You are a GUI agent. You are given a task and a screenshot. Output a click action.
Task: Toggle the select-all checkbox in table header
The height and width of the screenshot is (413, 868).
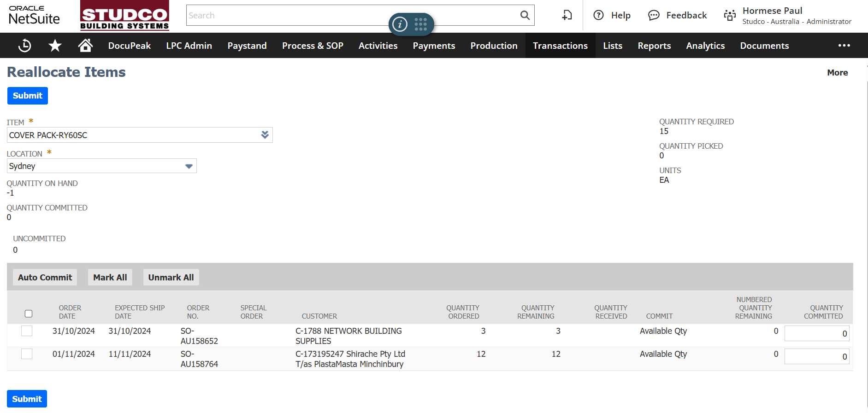point(29,314)
